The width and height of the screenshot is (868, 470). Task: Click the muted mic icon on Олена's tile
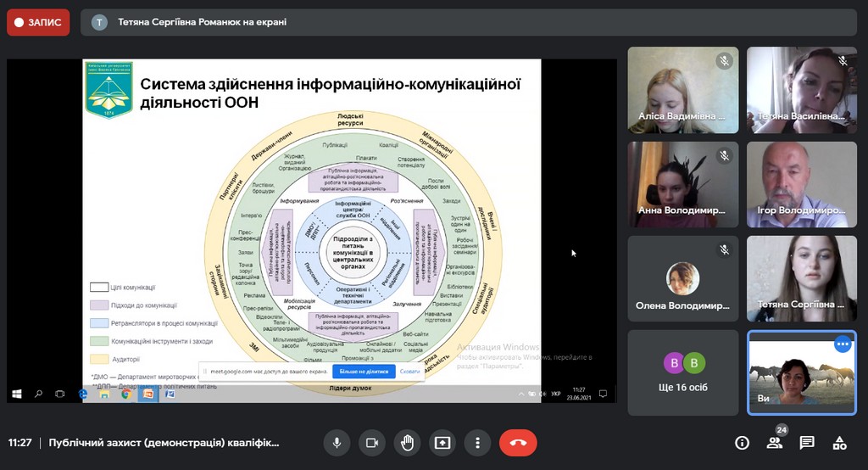pyautogui.click(x=724, y=250)
